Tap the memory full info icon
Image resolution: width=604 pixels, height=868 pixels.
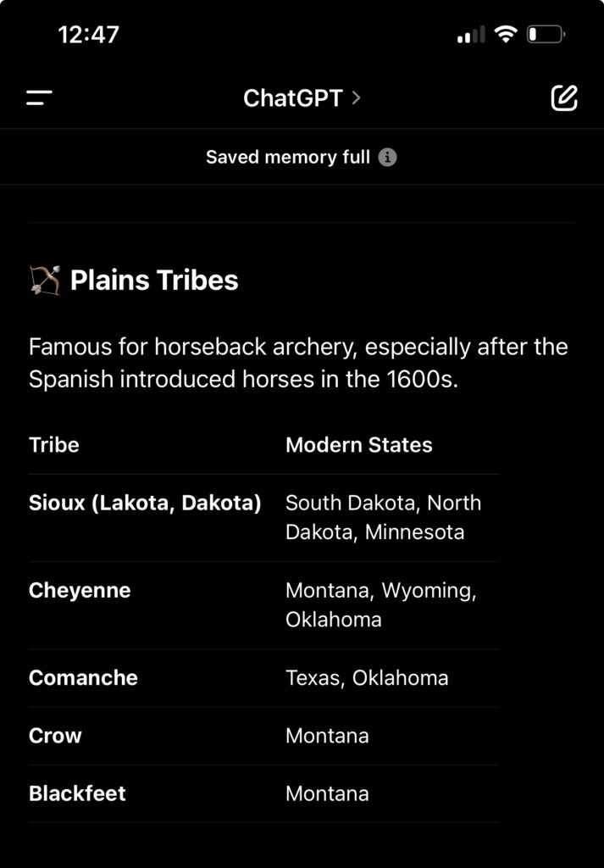click(388, 158)
